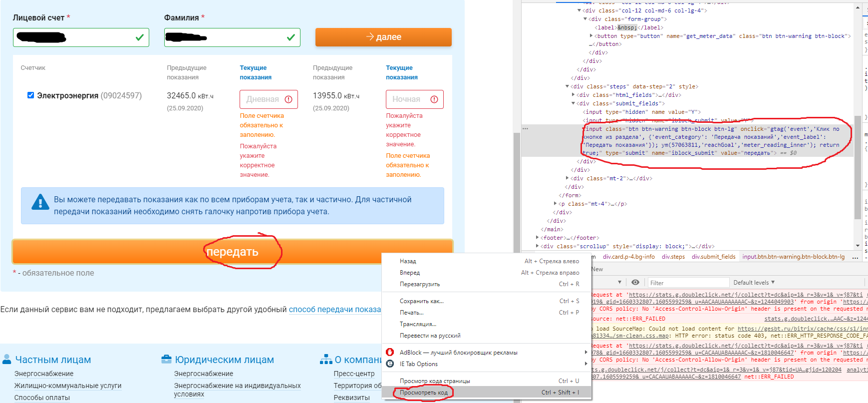This screenshot has width=868, height=403.
Task: Open AdBlock context menu entry
Action: pos(486,353)
